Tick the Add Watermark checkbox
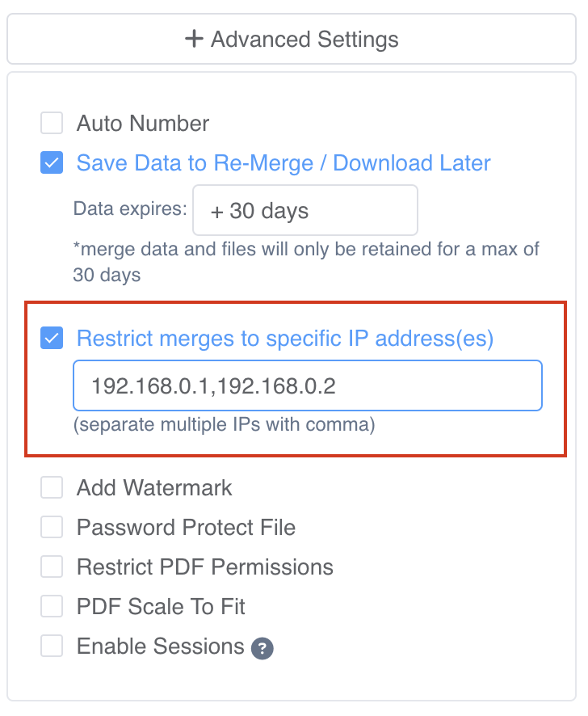The width and height of the screenshot is (588, 716). [52, 487]
